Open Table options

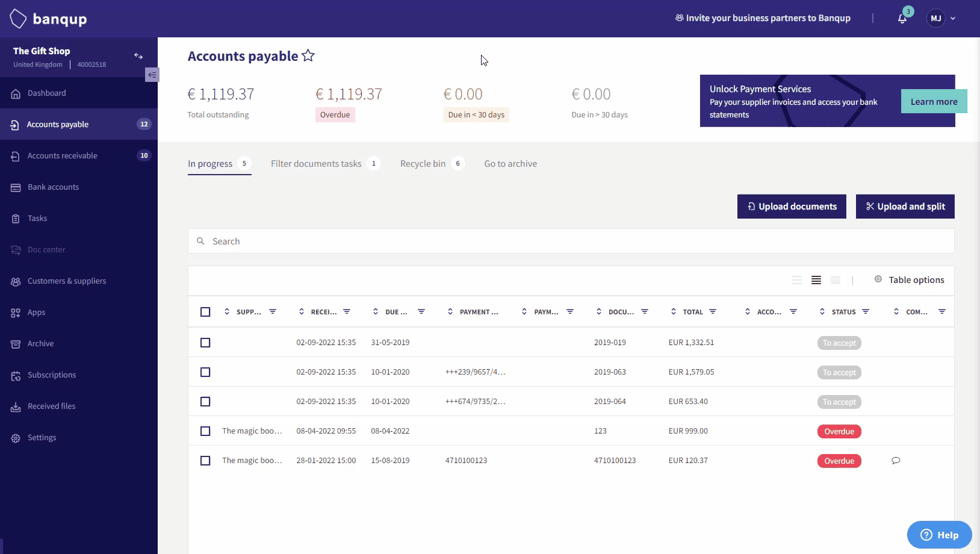pos(909,280)
